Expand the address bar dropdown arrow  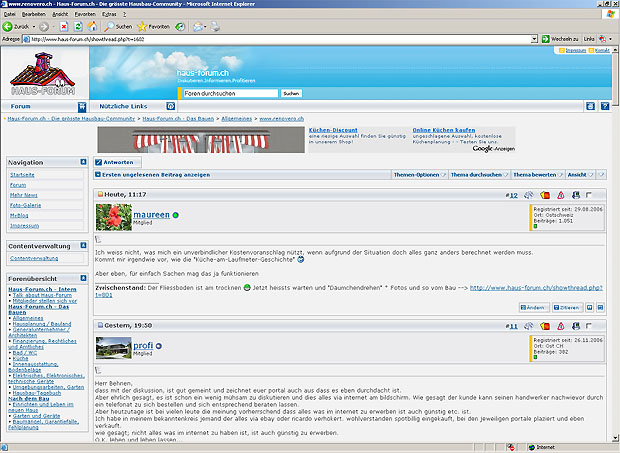coord(534,39)
